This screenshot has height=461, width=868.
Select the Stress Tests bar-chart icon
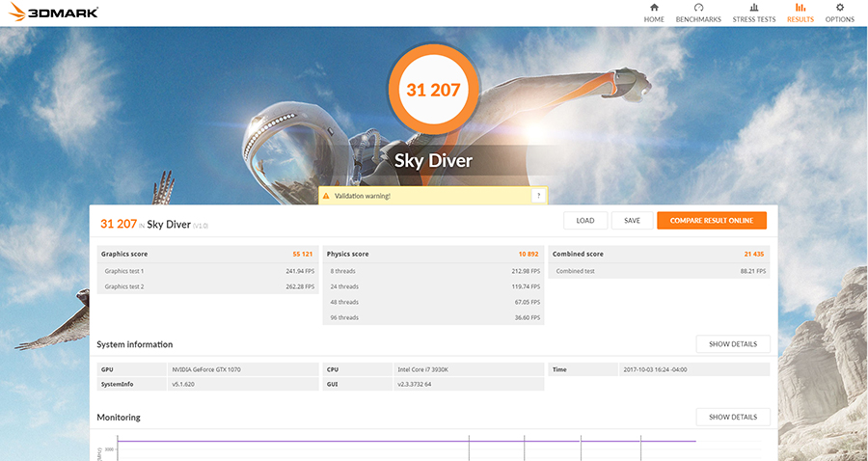coord(753,8)
